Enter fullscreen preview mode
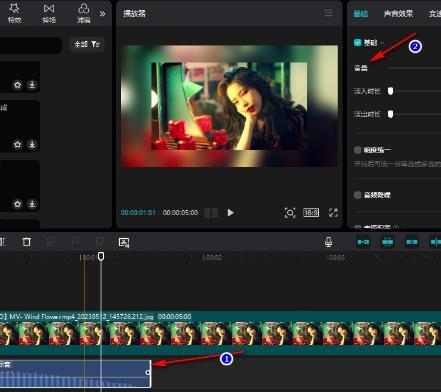441x392 pixels. pos(333,213)
